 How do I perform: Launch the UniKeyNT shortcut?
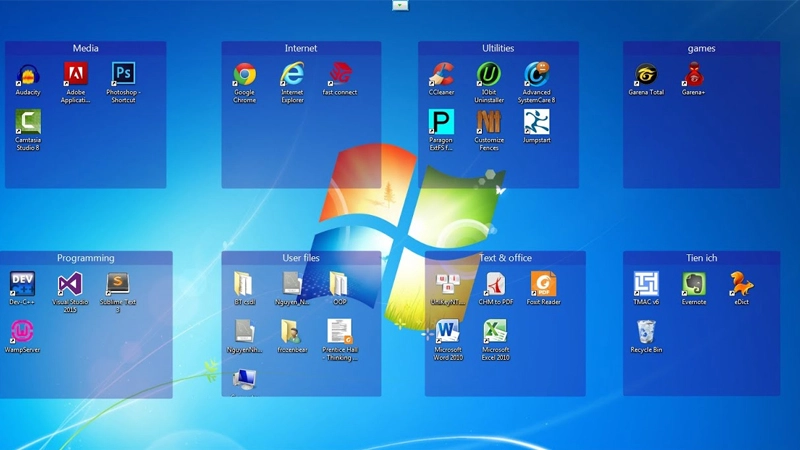pyautogui.click(x=448, y=284)
